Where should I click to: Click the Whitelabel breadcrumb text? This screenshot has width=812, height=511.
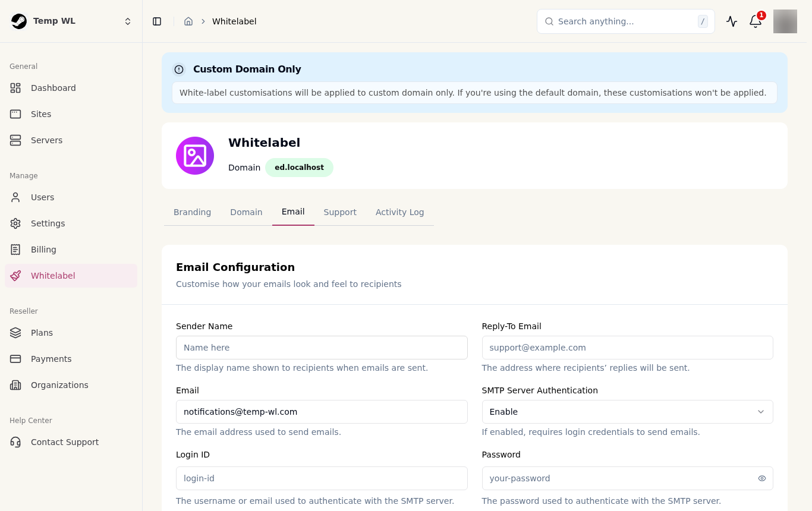pos(234,21)
